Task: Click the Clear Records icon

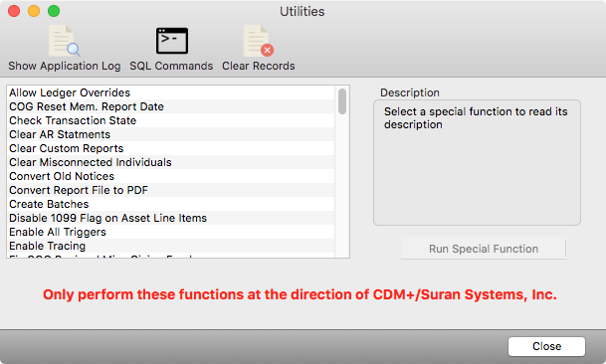Action: [258, 42]
